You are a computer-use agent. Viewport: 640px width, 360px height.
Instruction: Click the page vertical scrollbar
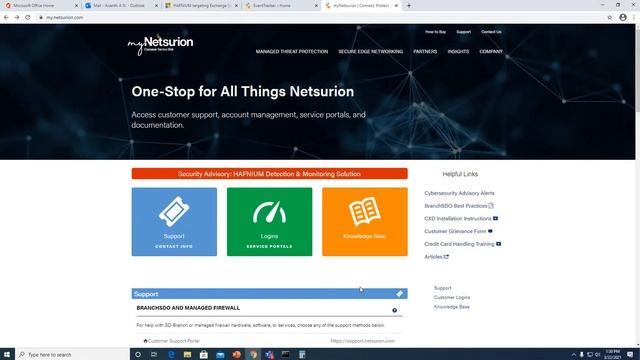point(638,186)
